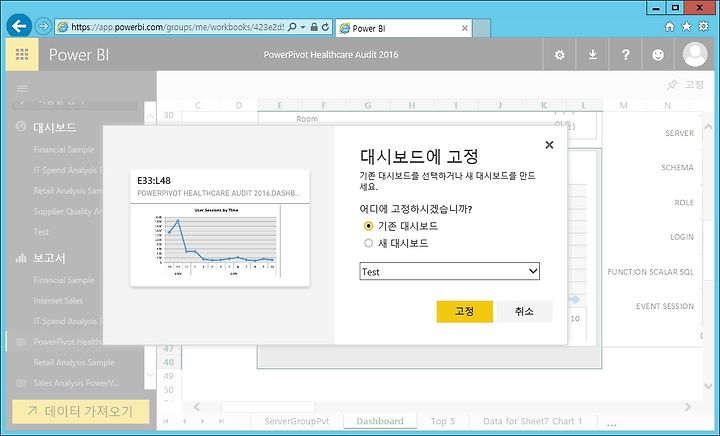Go to next sheet navigation arrow
The width and height of the screenshot is (720, 436).
pyautogui.click(x=202, y=421)
